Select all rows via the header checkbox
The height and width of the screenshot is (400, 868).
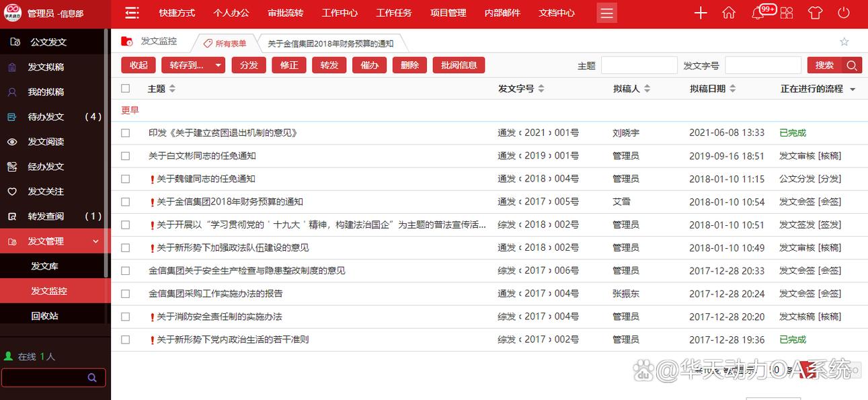pos(125,88)
